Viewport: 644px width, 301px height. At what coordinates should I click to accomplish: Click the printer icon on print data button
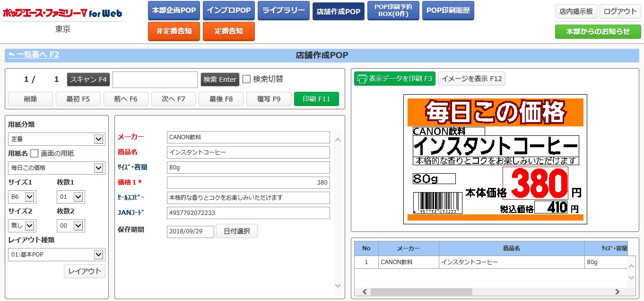(x=362, y=79)
